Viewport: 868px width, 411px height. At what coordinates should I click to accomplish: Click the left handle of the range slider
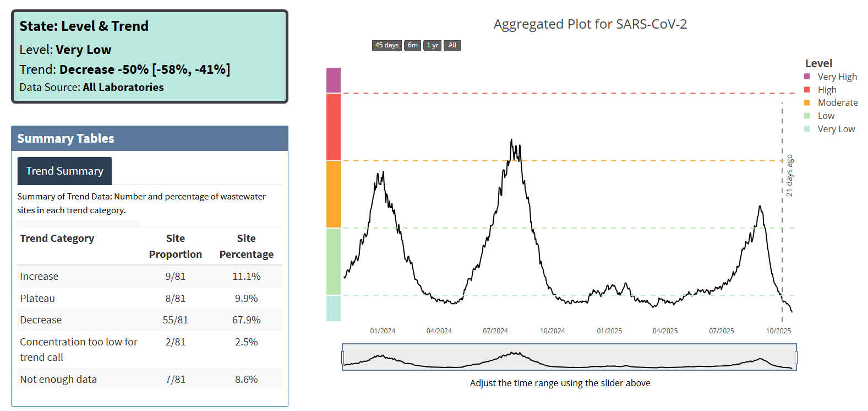coord(342,358)
